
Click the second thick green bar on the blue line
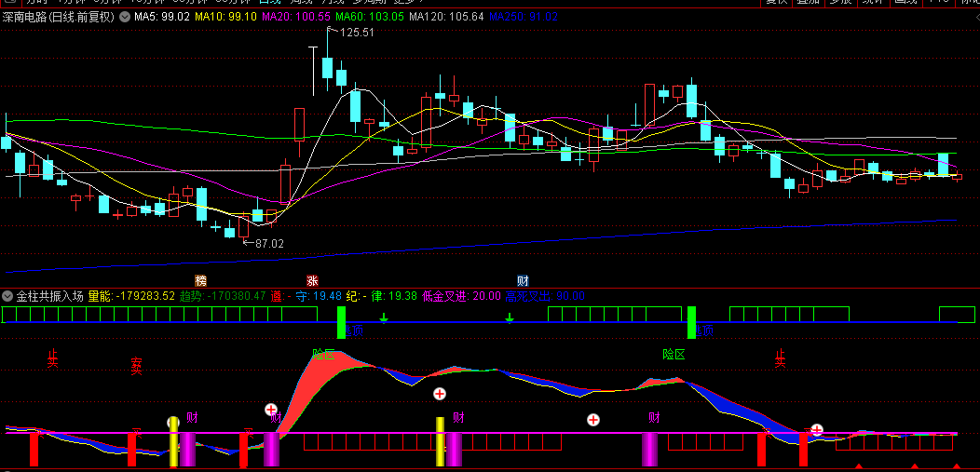691,322
